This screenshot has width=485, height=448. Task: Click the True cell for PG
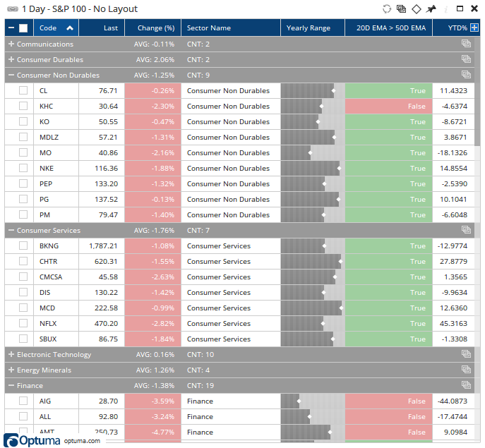point(388,199)
